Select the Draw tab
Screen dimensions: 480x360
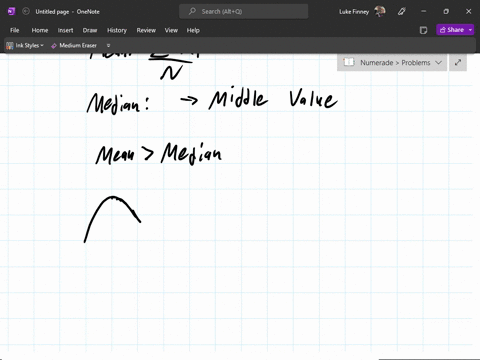pyautogui.click(x=90, y=30)
